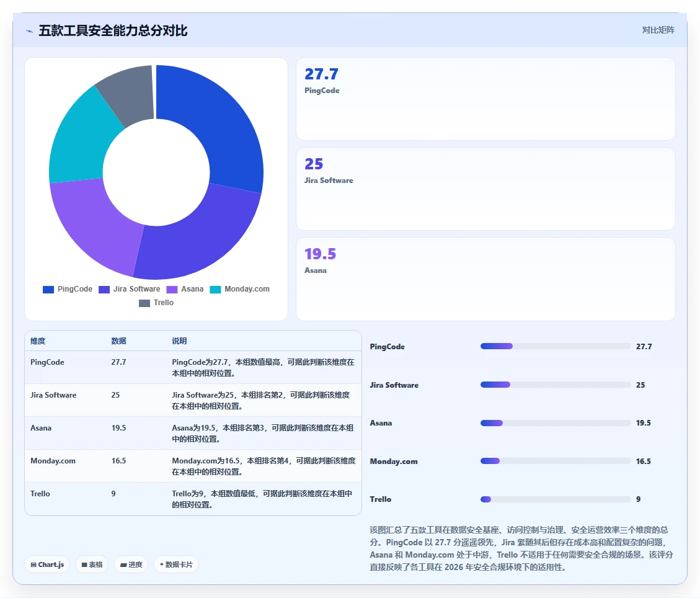The image size is (700, 598).
Task: Click the title 五款工具安全能力总分对比
Action: [113, 31]
